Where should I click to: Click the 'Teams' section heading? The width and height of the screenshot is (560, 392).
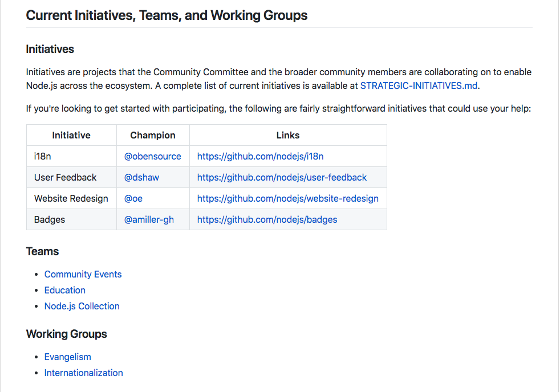click(43, 251)
